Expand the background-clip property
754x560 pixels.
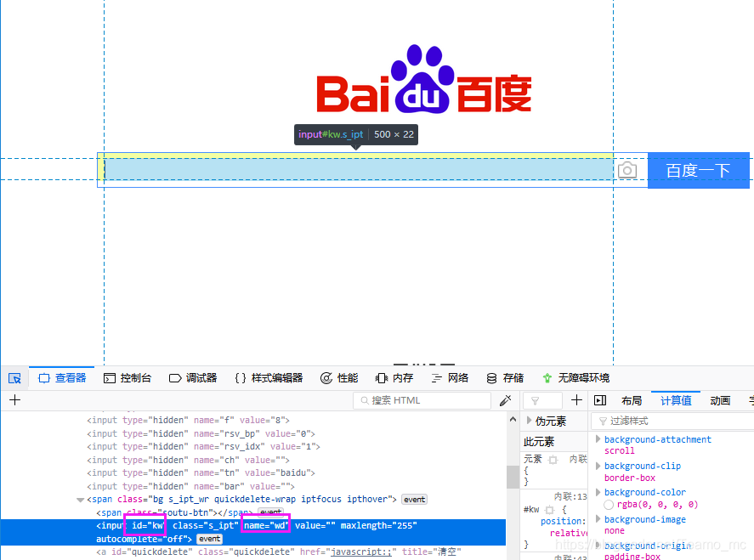(x=598, y=466)
